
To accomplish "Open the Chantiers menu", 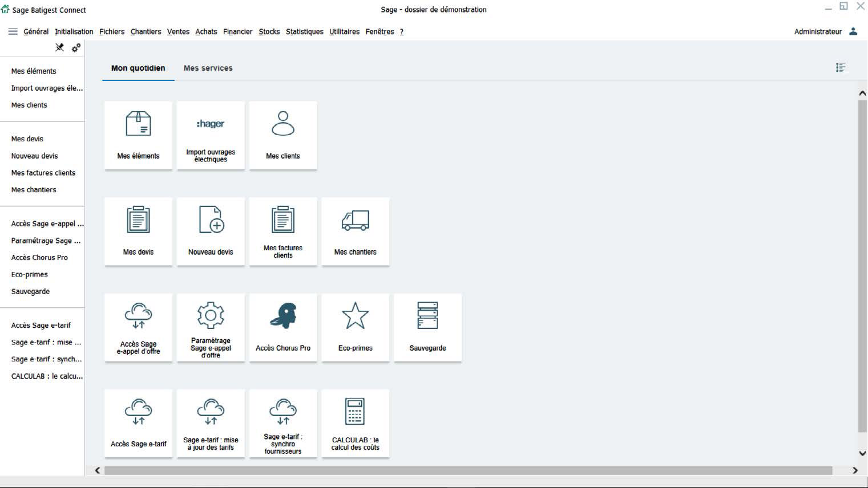I will click(x=146, y=31).
